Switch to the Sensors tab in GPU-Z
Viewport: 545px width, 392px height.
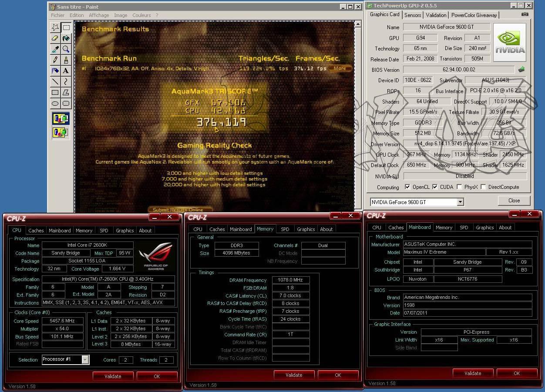[x=413, y=15]
